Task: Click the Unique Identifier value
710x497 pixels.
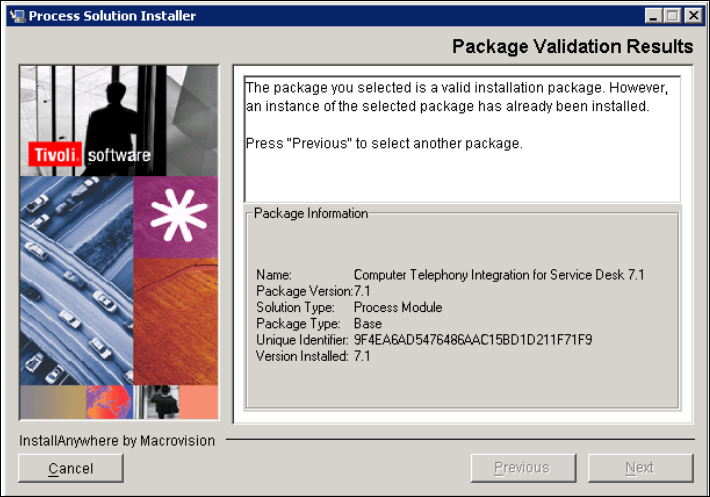Action: pyautogui.click(x=473, y=340)
